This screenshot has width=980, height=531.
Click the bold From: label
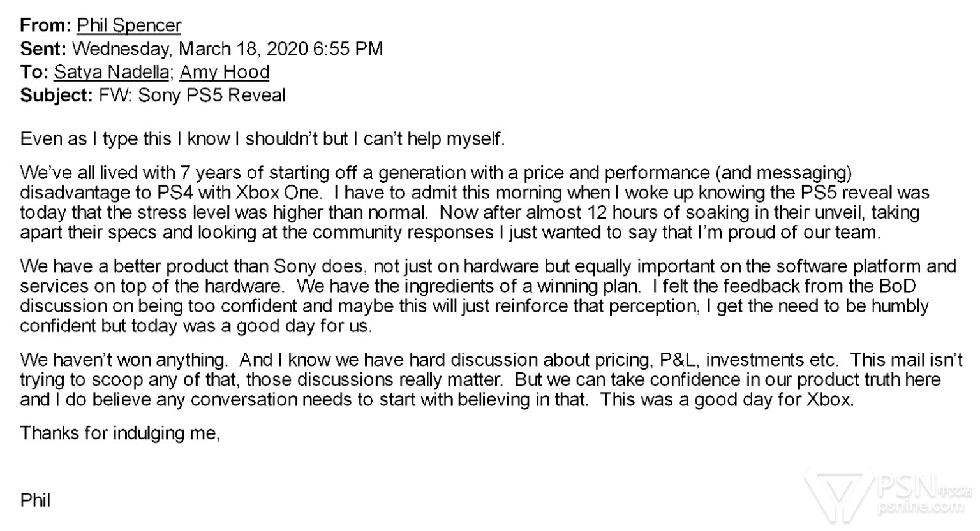tap(45, 25)
